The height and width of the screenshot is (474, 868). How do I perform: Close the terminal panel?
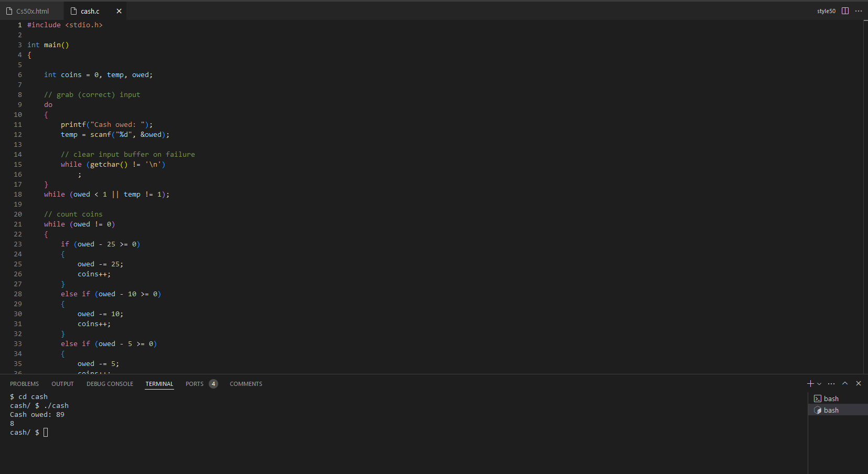click(859, 383)
